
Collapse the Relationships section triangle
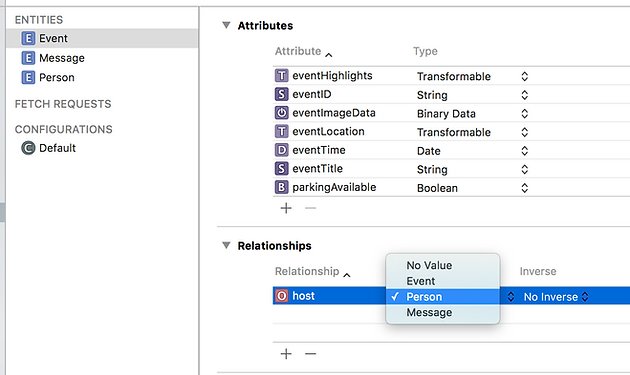click(x=227, y=245)
